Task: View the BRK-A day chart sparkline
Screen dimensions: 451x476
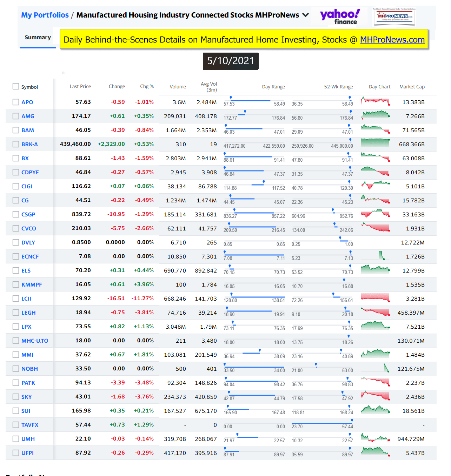Action: point(375,143)
